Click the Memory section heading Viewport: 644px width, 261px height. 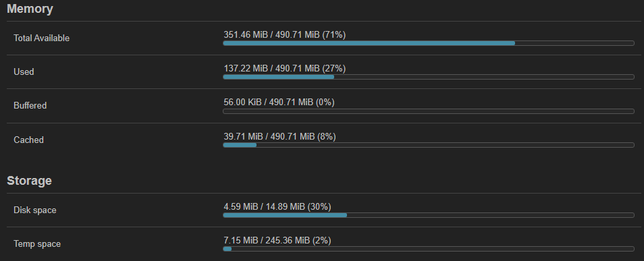click(30, 9)
